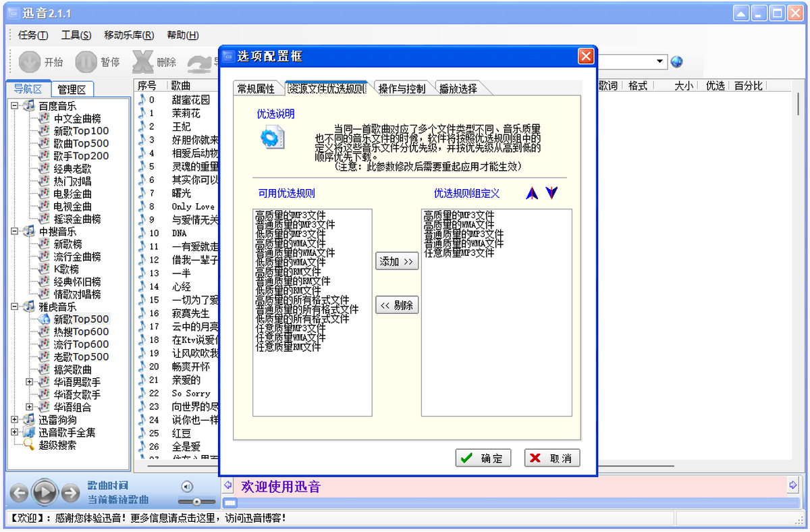Click the 取消 cancel button
Image resolution: width=810 pixels, height=532 pixels.
coord(552,458)
